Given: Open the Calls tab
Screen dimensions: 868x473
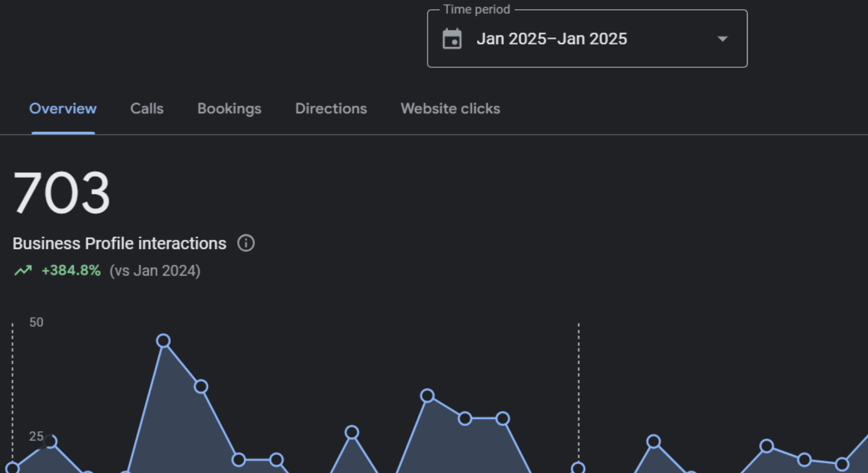Looking at the screenshot, I should [x=146, y=108].
